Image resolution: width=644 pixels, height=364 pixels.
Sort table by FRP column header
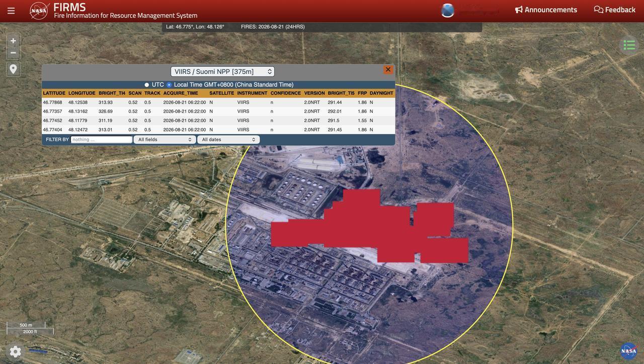(362, 93)
